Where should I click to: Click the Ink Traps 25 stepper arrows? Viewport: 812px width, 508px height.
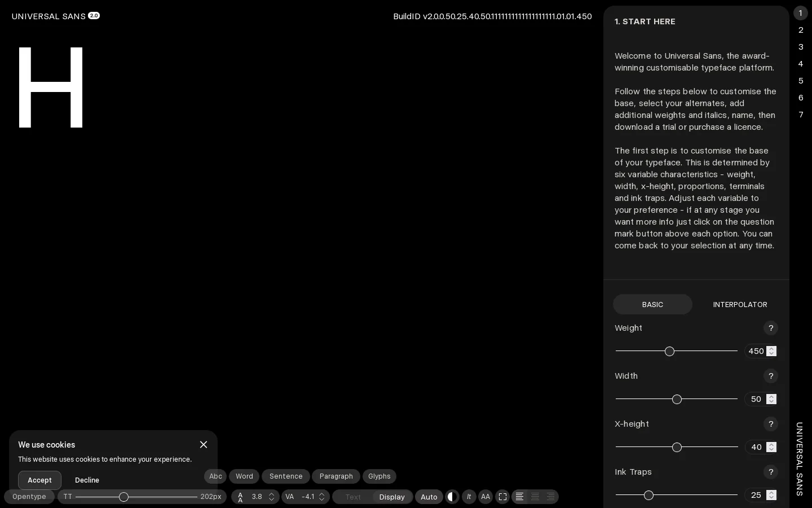point(771,495)
